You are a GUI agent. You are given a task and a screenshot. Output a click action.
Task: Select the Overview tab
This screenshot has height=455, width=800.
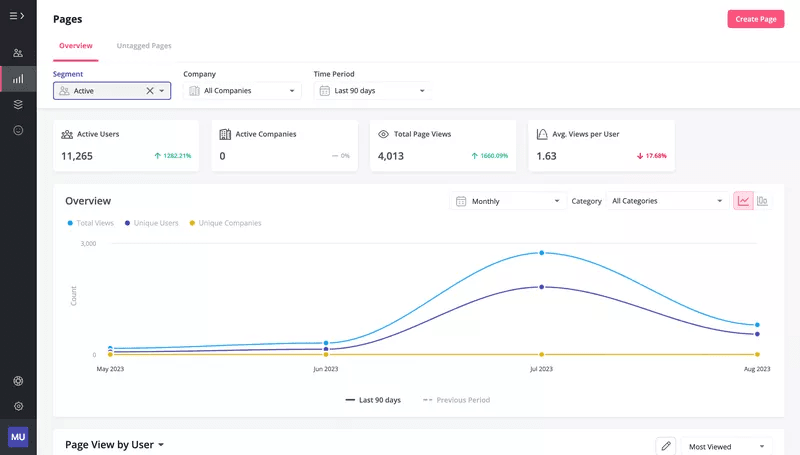(75, 46)
